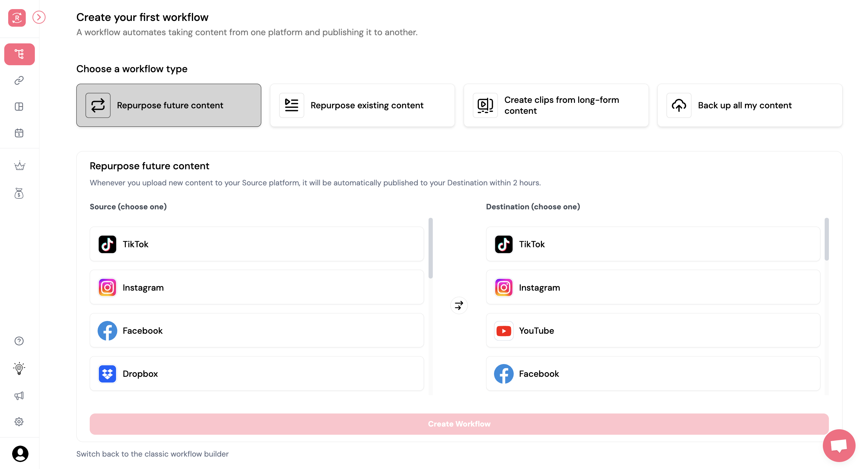Choose Facebook as the source
Viewport: 868px width, 469px height.
click(257, 330)
